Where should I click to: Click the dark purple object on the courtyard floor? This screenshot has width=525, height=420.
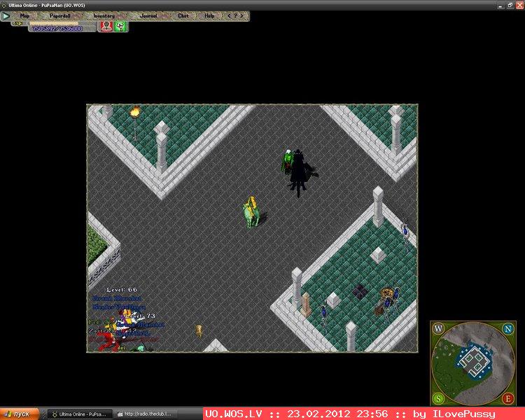point(360,292)
